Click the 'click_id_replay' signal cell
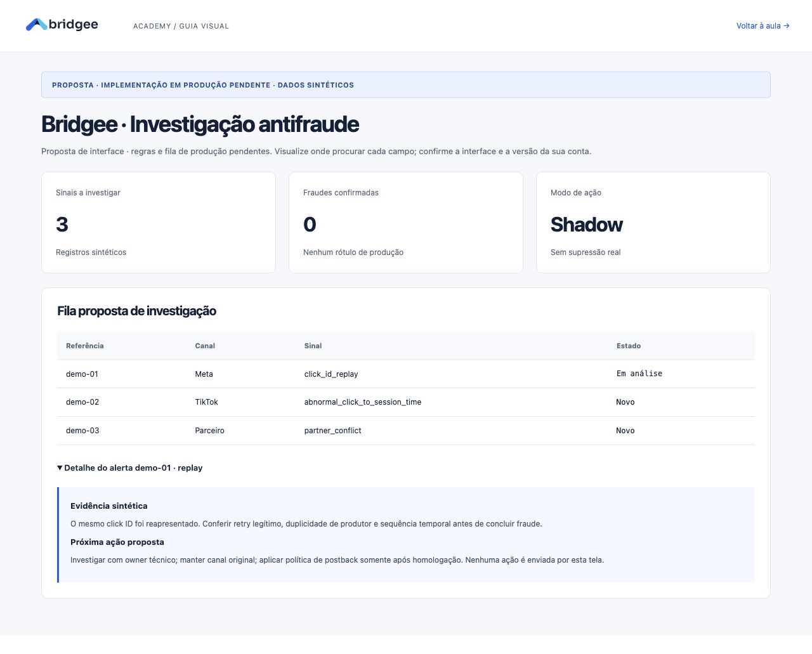 [x=331, y=374]
